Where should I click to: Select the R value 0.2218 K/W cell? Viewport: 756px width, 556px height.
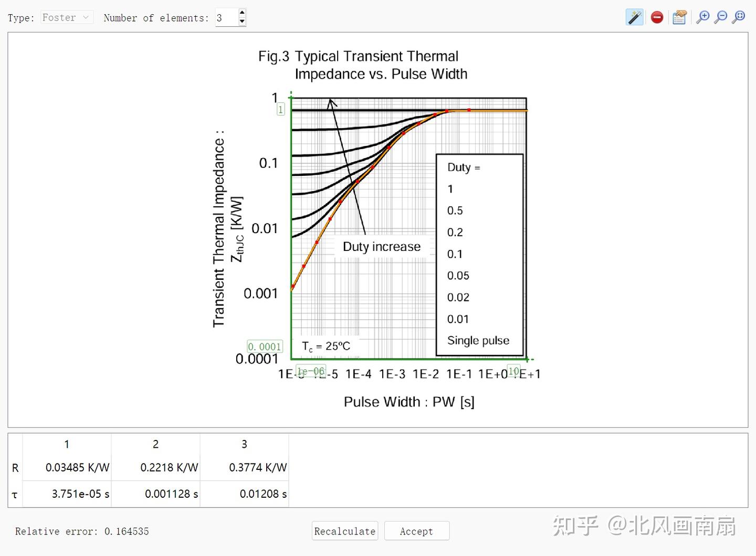(x=169, y=467)
